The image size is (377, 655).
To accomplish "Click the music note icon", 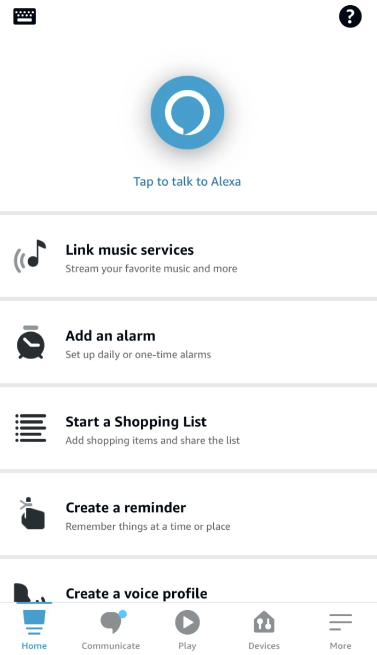I will point(30,256).
